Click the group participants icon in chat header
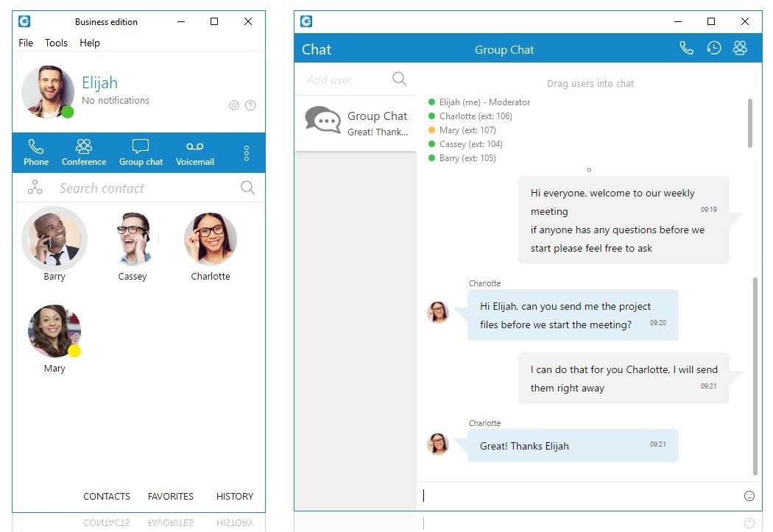 740,49
